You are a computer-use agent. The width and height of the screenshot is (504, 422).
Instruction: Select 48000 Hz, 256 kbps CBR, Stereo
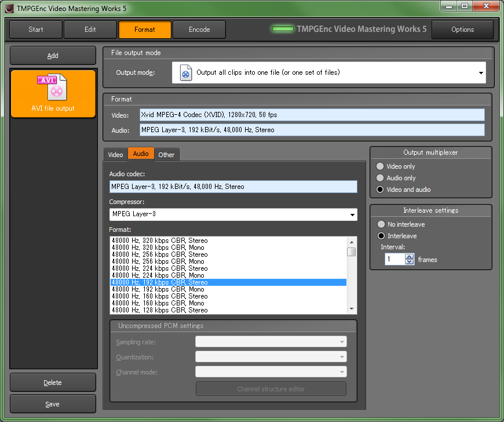click(228, 254)
